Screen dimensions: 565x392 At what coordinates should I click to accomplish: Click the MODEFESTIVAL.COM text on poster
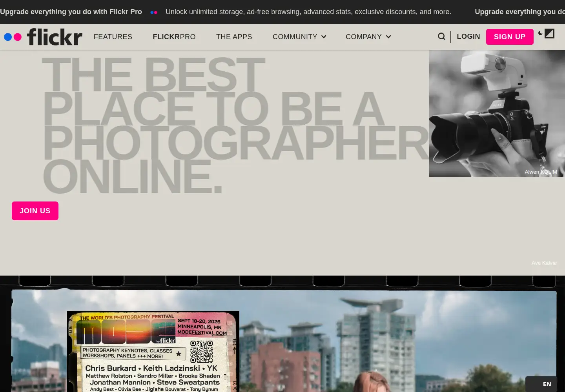[202, 332]
